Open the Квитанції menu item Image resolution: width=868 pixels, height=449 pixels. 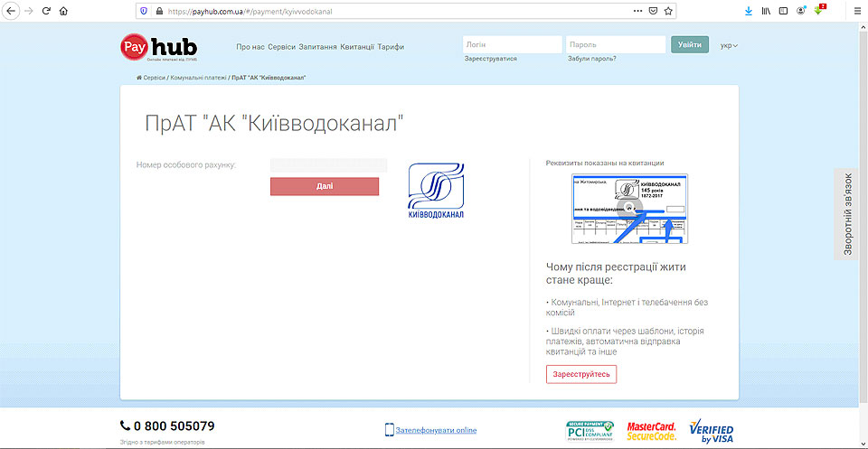358,47
